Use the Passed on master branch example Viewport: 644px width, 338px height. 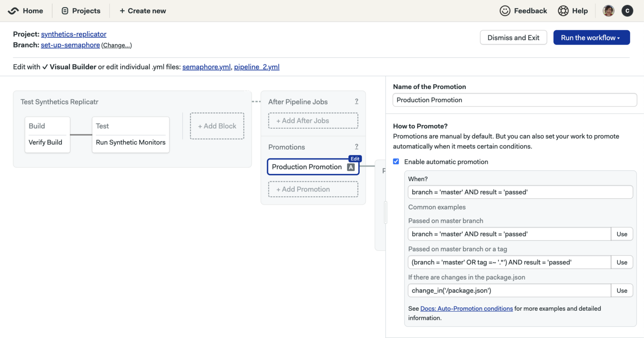[622, 234]
